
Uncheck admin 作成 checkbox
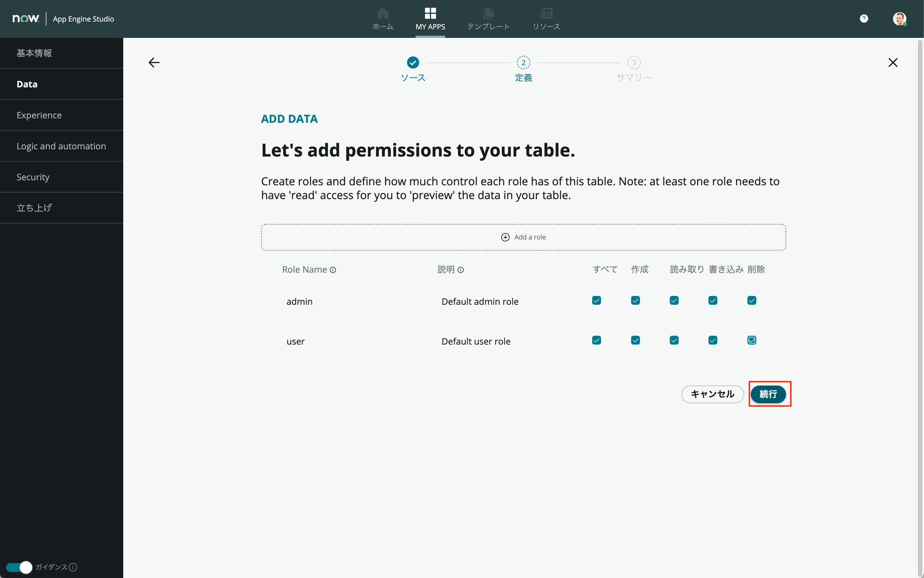(x=635, y=301)
